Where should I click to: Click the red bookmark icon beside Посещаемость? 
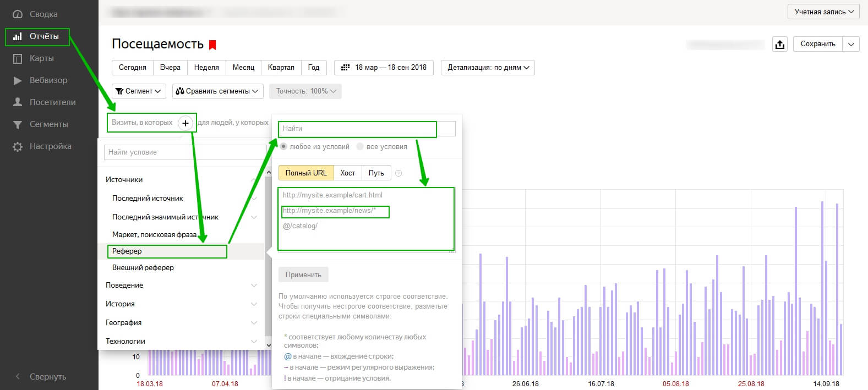click(x=212, y=45)
